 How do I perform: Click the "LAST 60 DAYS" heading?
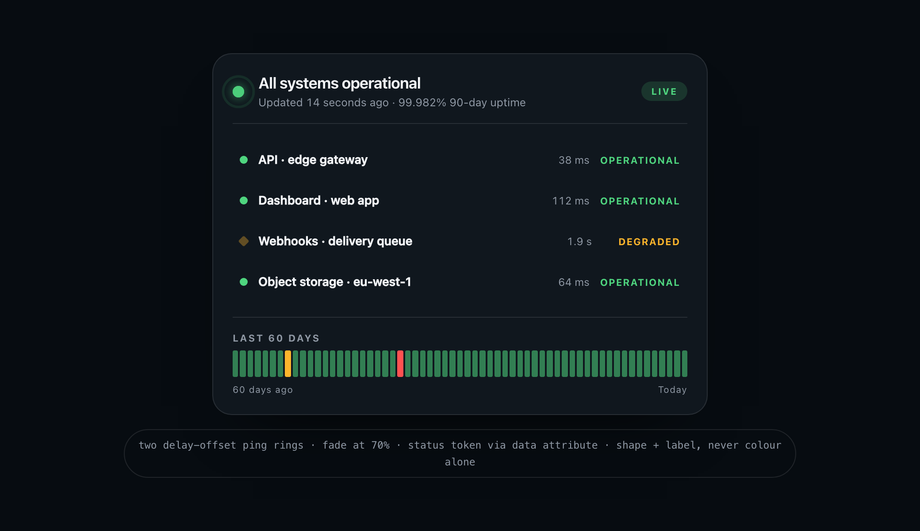pos(276,338)
